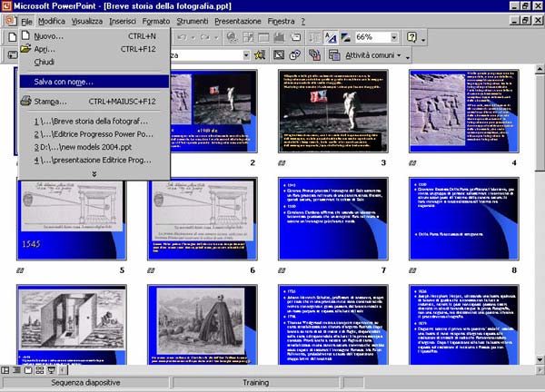Expand standard toolbar options arrow after Help
Screen dimensions: 545x392
(x=423, y=38)
